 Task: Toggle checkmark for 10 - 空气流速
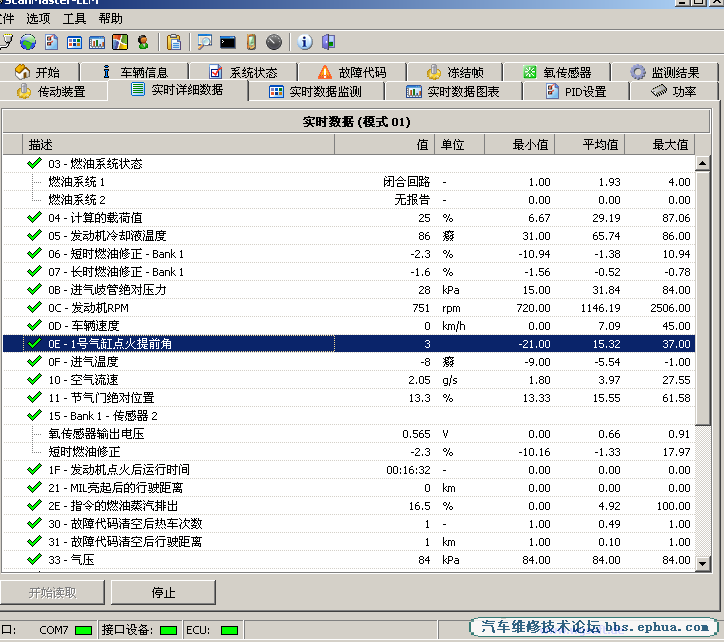point(34,380)
